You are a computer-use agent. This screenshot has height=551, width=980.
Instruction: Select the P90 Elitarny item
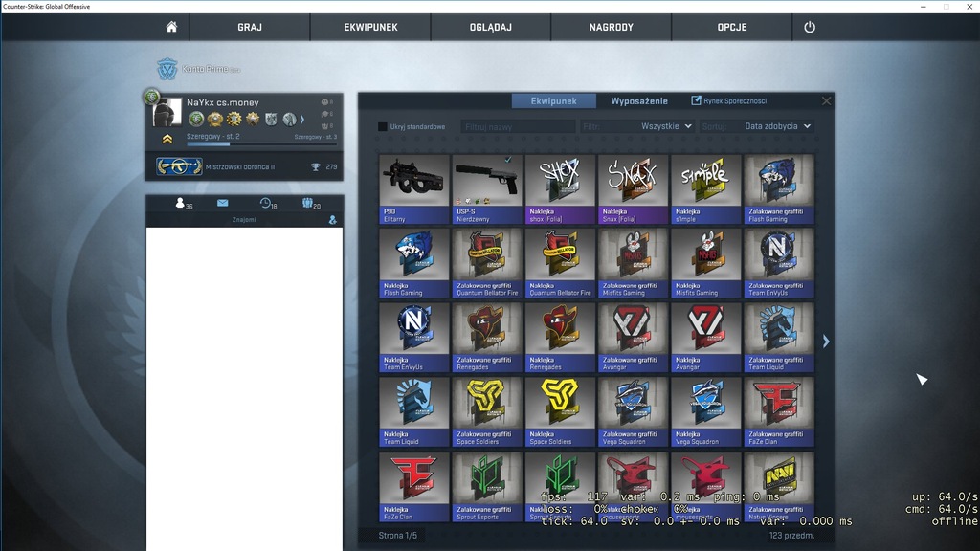click(x=413, y=189)
